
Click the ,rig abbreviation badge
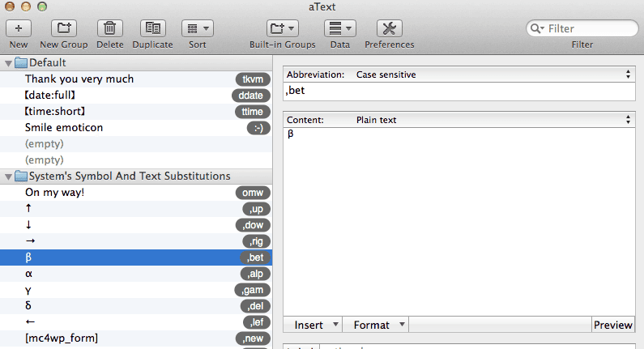(x=256, y=241)
